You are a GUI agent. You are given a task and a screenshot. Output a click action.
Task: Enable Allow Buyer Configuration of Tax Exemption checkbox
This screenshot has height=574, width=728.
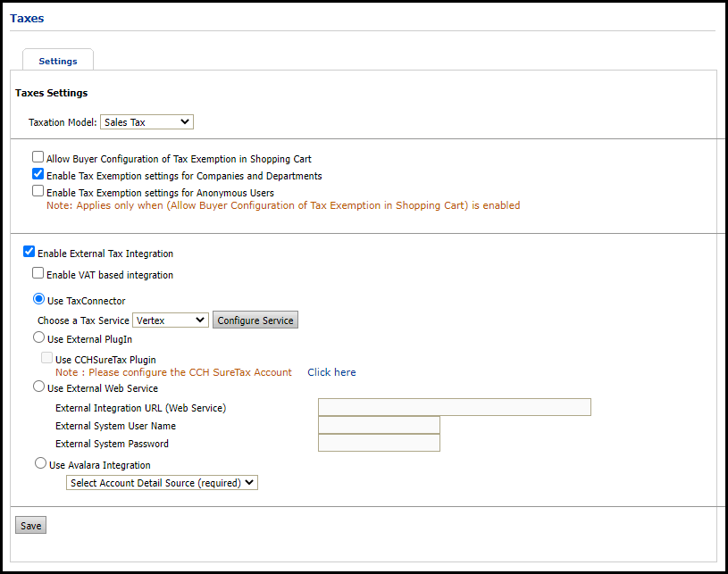38,157
